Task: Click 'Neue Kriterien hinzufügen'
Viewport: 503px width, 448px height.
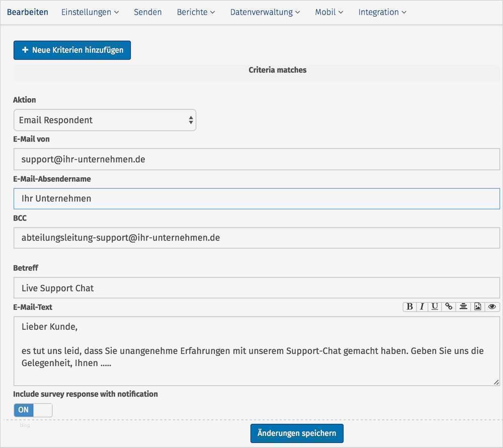Action: point(72,50)
